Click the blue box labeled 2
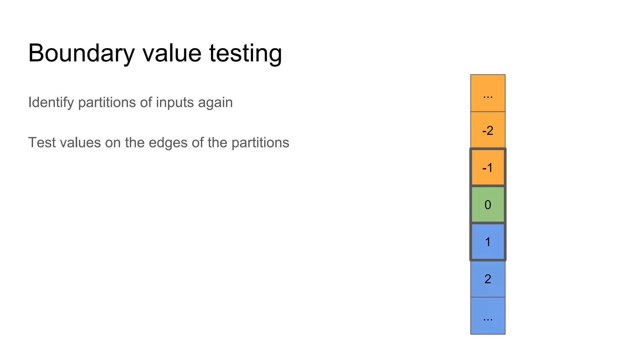This screenshot has height=362, width=644. pyautogui.click(x=488, y=279)
